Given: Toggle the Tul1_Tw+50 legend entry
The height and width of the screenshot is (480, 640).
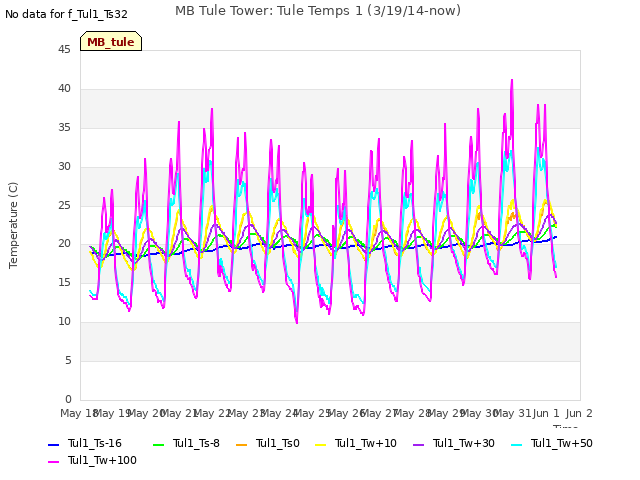Looking at the screenshot, I should (x=552, y=443).
